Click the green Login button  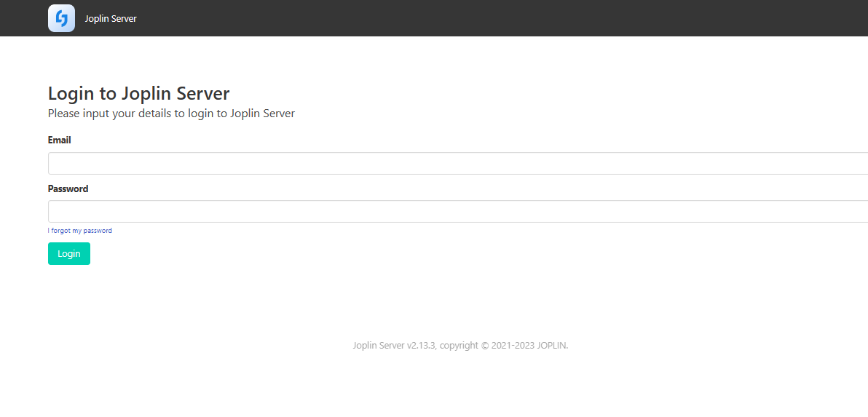69,254
